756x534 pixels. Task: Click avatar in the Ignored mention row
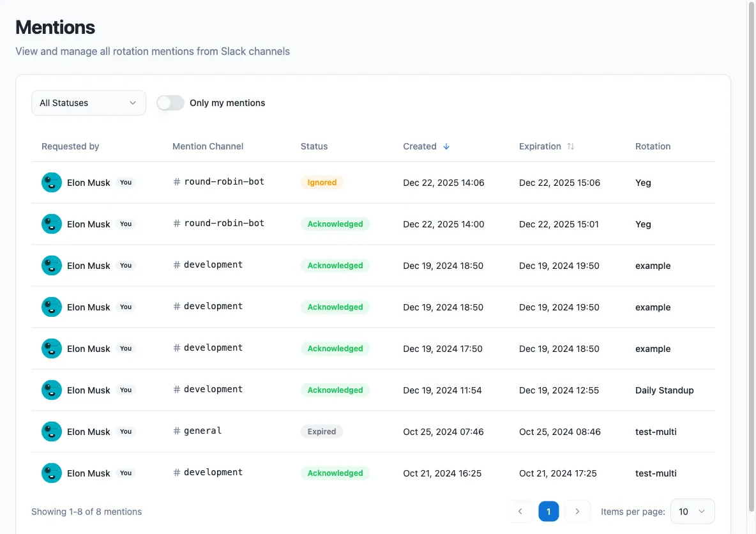[52, 182]
